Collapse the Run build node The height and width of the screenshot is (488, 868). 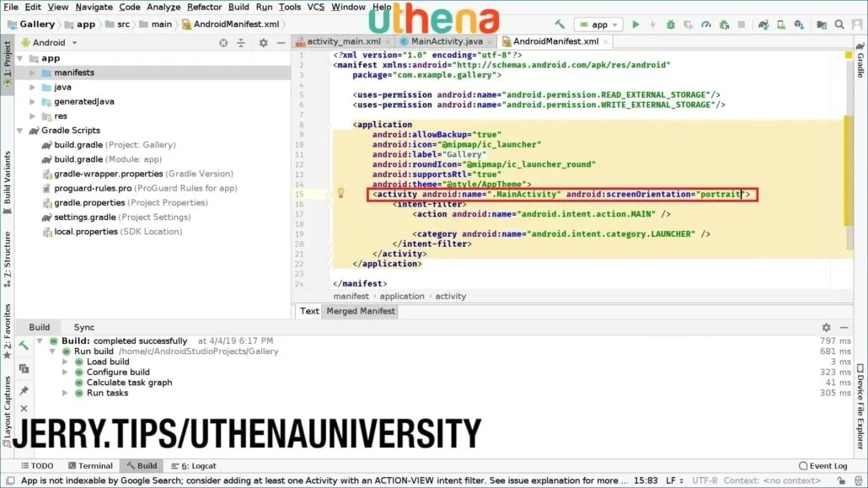[52, 351]
